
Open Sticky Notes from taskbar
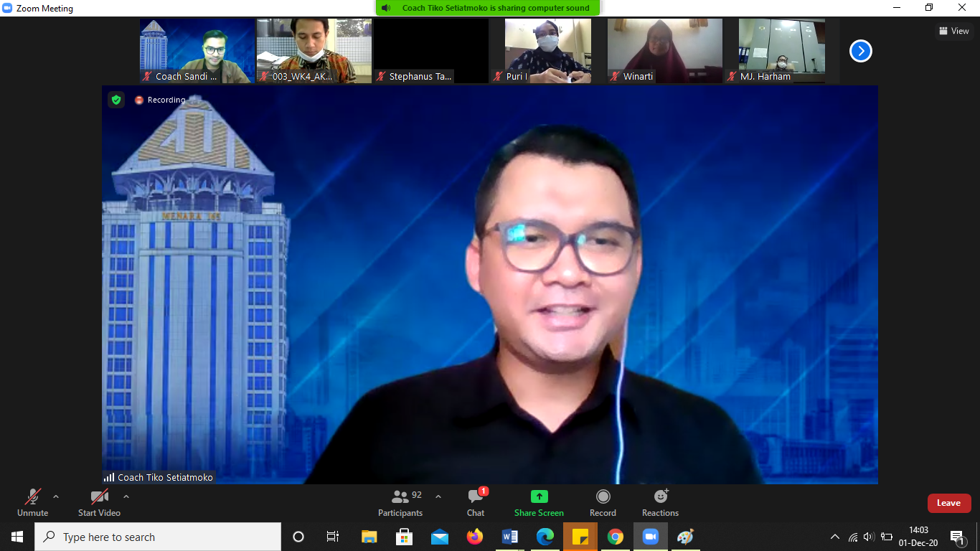click(x=580, y=537)
